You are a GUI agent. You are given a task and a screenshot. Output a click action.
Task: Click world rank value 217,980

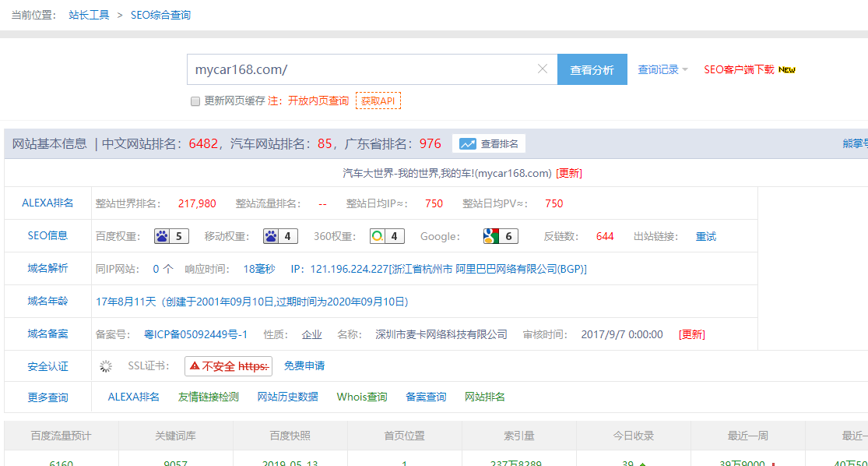[x=197, y=203]
